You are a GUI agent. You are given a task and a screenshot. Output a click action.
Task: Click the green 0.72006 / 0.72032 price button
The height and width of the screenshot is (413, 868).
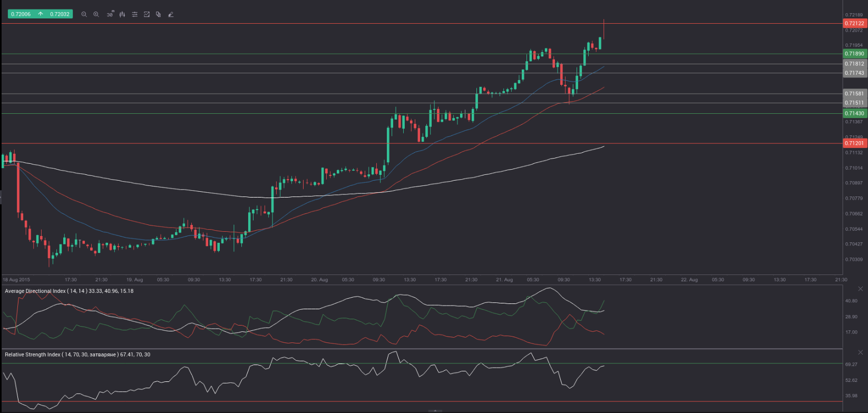point(40,14)
